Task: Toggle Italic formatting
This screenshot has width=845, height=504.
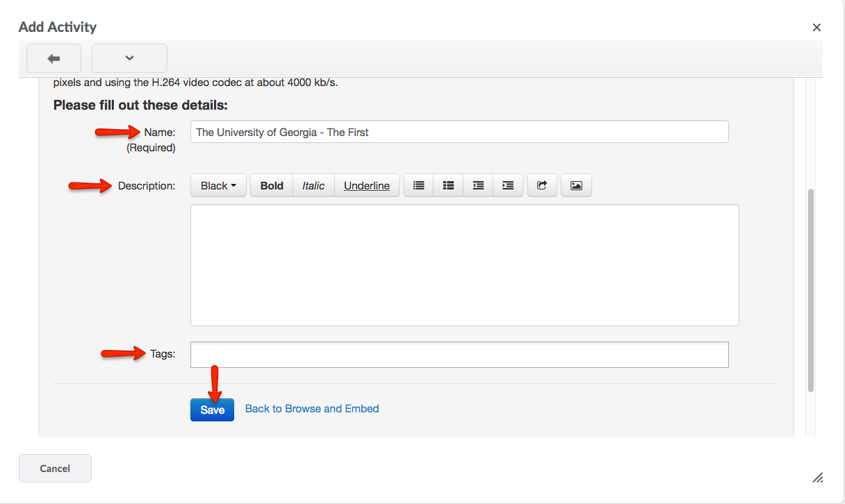Action: tap(313, 185)
